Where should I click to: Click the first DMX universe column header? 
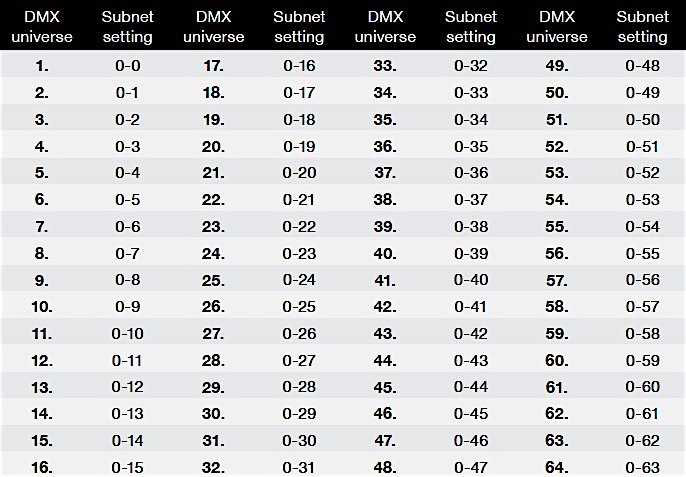pyautogui.click(x=42, y=27)
